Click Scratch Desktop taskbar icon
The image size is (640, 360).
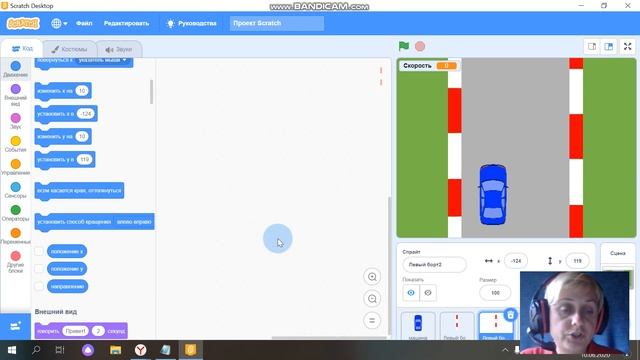coord(191,350)
